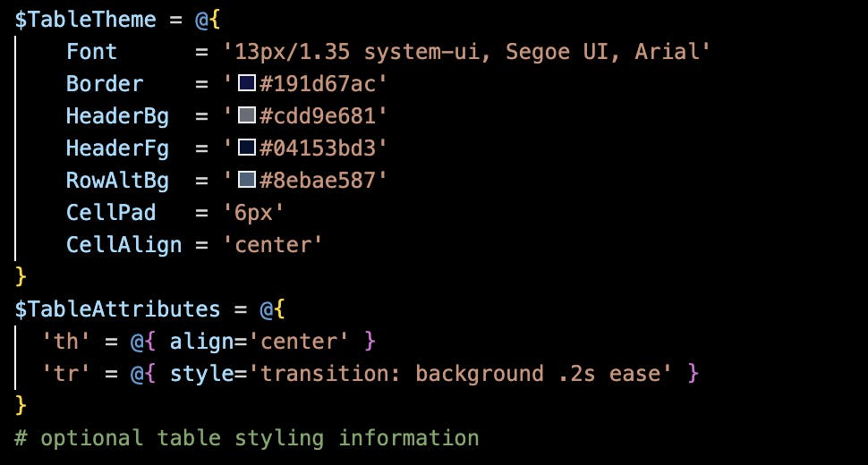Click the 'tr' key in $TableAttributes
The width and height of the screenshot is (868, 465).
coord(59,374)
